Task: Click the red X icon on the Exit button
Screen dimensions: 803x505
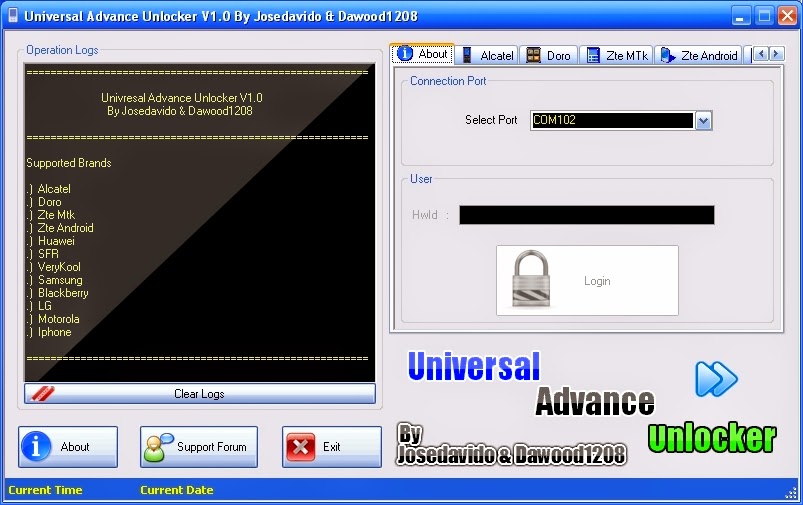Action: [301, 447]
